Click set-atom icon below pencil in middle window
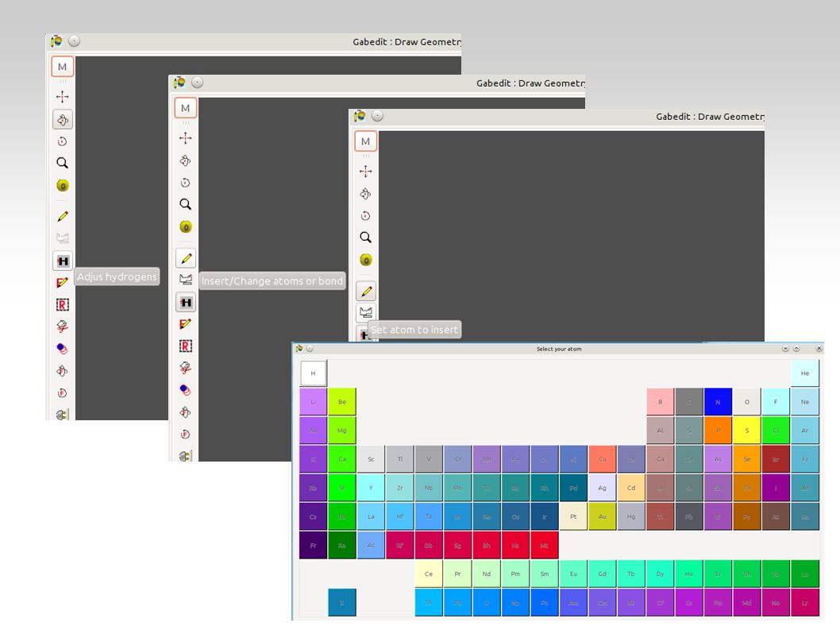The width and height of the screenshot is (840, 630). pos(186,280)
